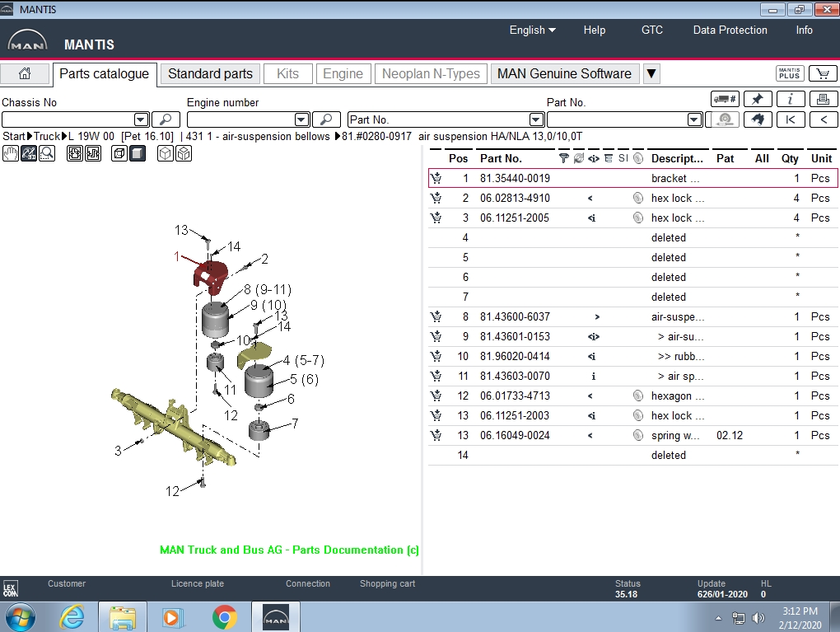Image resolution: width=840 pixels, height=632 pixels.
Task: Expand the Chassis No dropdown
Action: 141,119
